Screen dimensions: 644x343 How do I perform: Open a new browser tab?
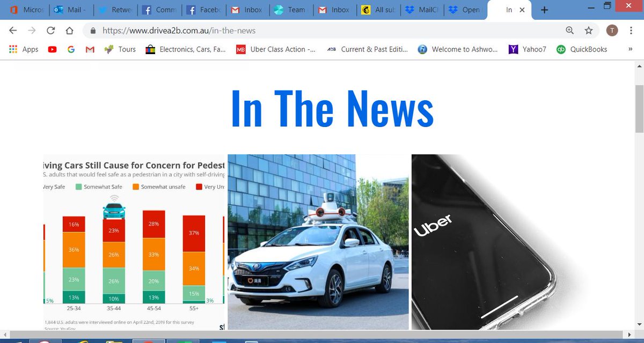click(545, 10)
